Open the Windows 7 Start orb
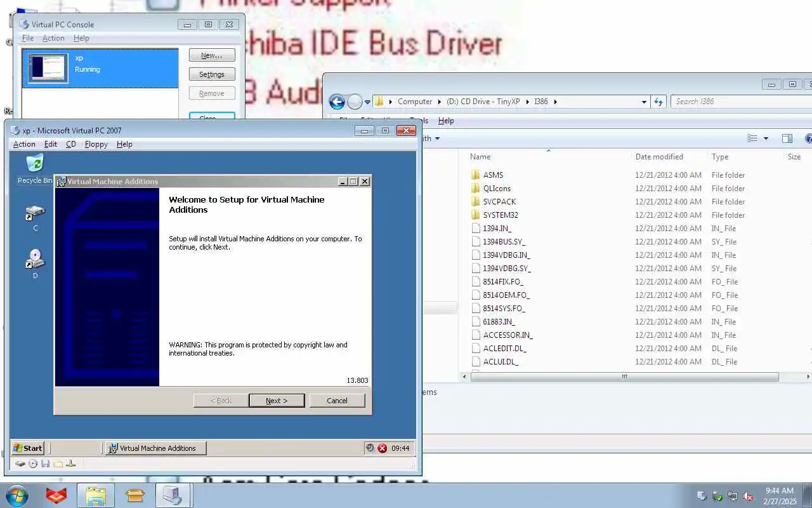 coord(17,495)
